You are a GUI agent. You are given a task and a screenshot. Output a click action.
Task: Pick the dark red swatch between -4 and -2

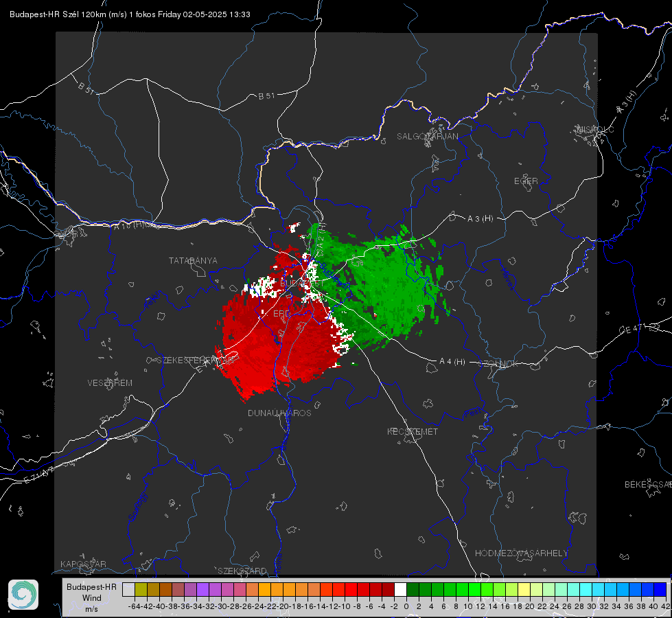[388, 589]
